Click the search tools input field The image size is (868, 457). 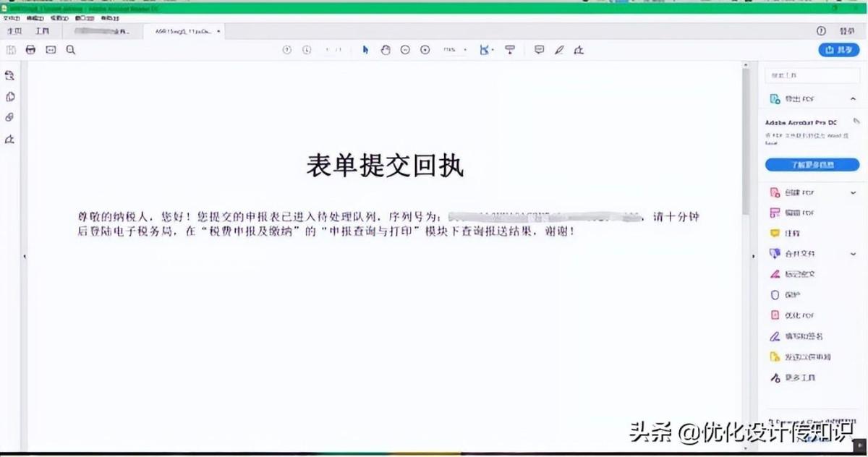coord(812,75)
